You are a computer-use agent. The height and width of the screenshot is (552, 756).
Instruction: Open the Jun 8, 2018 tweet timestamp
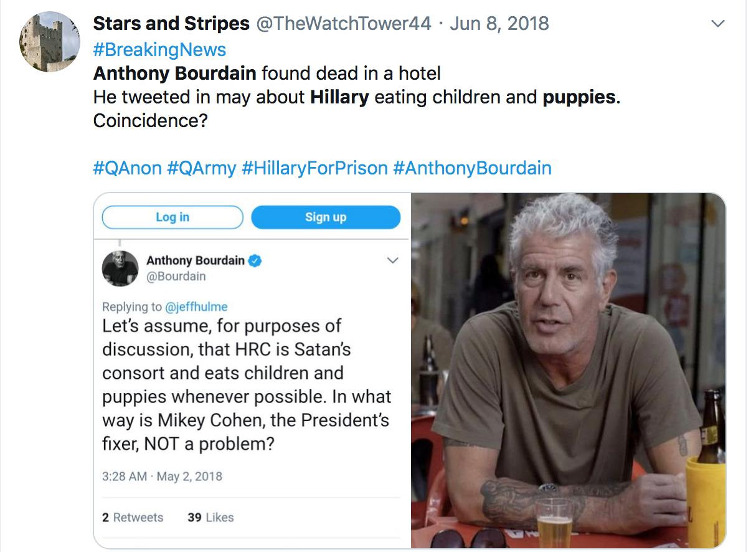[x=499, y=24]
